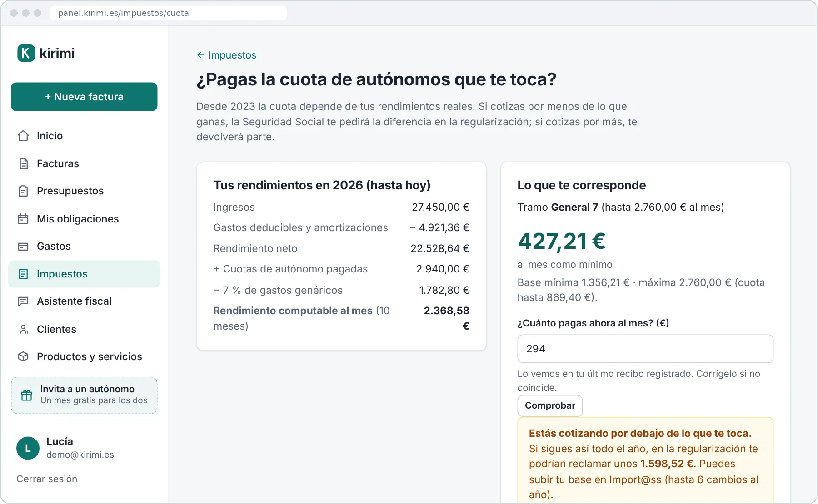Screen dimensions: 818x504
Task: Open Clientes list
Action: point(84,329)
